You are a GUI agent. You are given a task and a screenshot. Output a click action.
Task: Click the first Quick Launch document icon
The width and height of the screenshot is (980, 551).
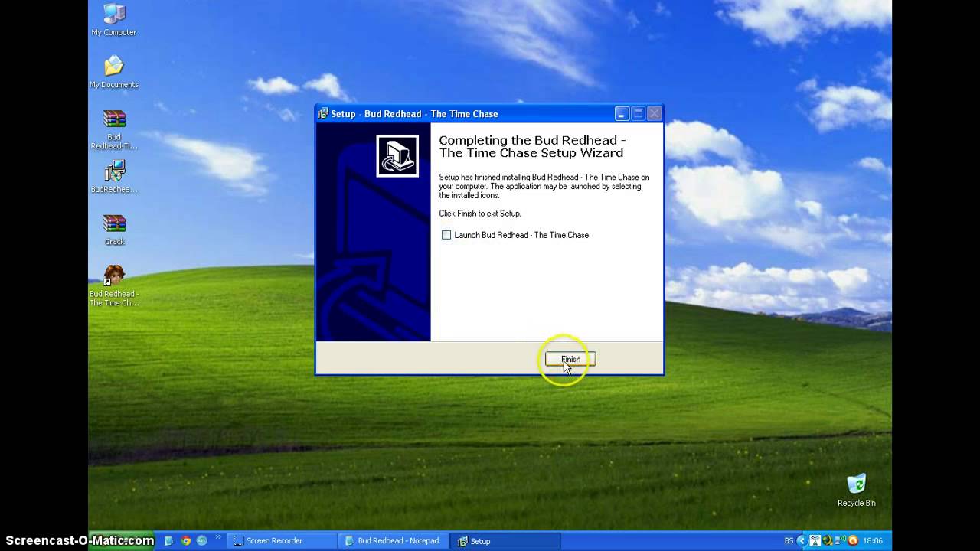pos(168,541)
